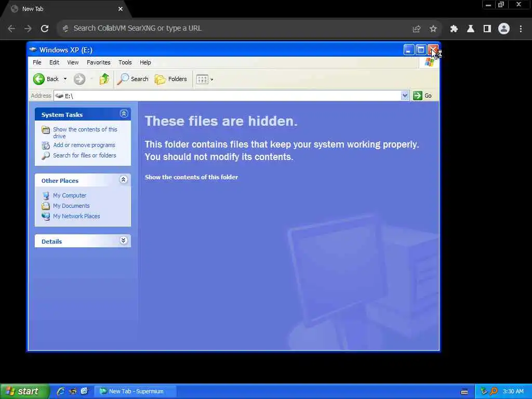Click New Tab - Supermium taskbar button
Viewport: 532px width, 399px height.
tap(135, 391)
